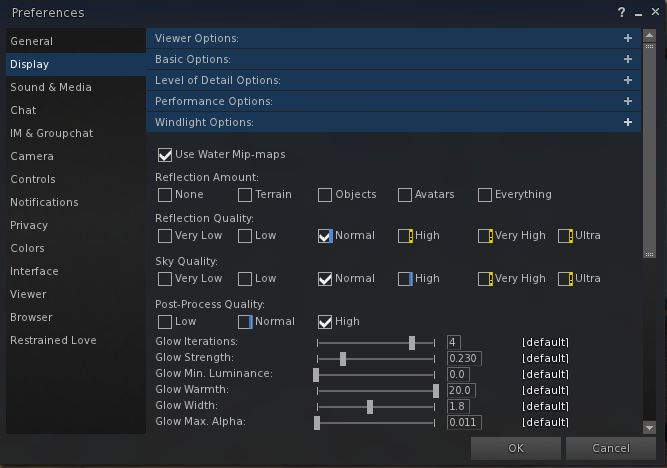The height and width of the screenshot is (468, 667).
Task: Disable Use Water Mip-maps checkbox
Action: pos(165,155)
